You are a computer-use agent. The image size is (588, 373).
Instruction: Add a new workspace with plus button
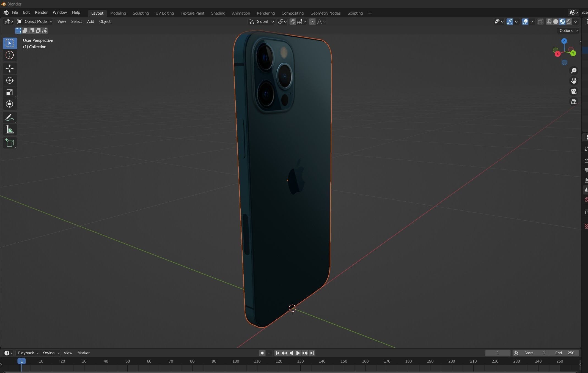[x=370, y=13]
